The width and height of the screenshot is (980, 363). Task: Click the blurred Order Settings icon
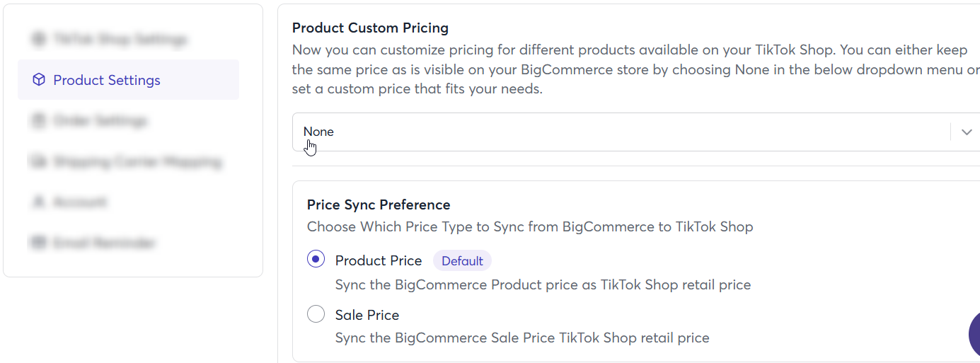pos(38,121)
